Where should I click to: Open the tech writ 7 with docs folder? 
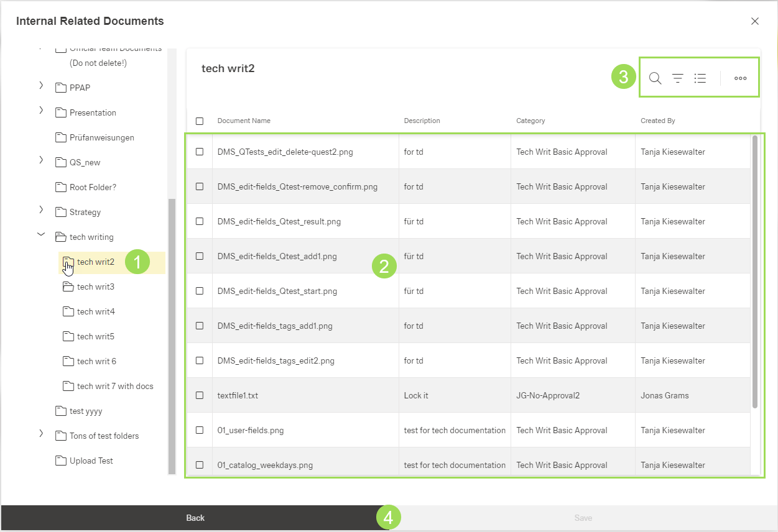114,386
